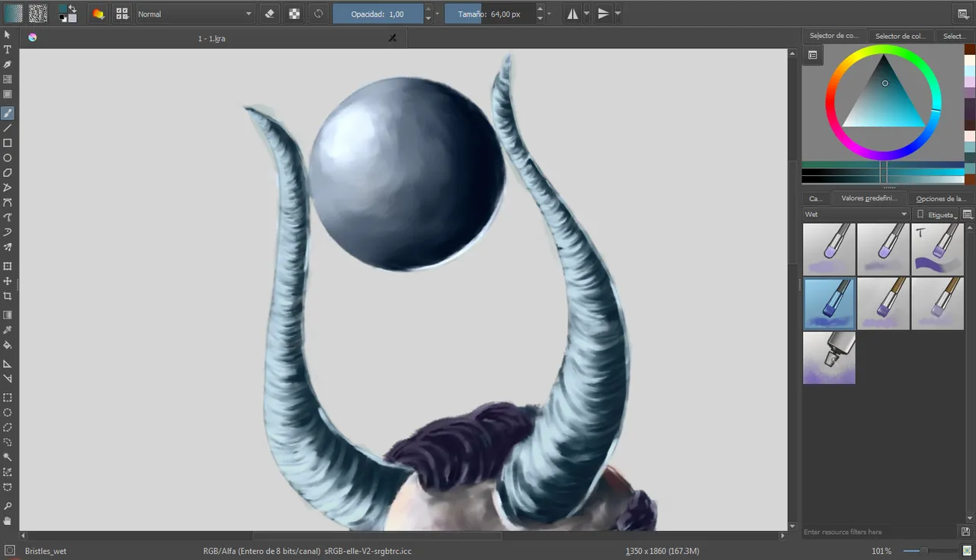Select the shape select arrow tool
Screen dimensions: 976x560
tap(8, 34)
